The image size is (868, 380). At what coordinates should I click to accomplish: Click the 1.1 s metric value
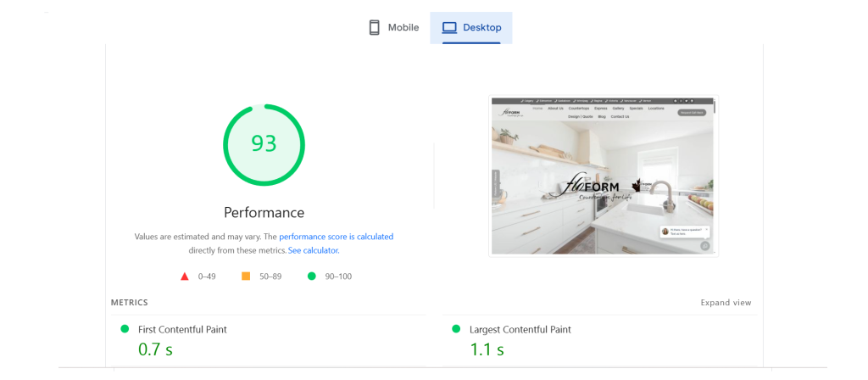point(487,349)
